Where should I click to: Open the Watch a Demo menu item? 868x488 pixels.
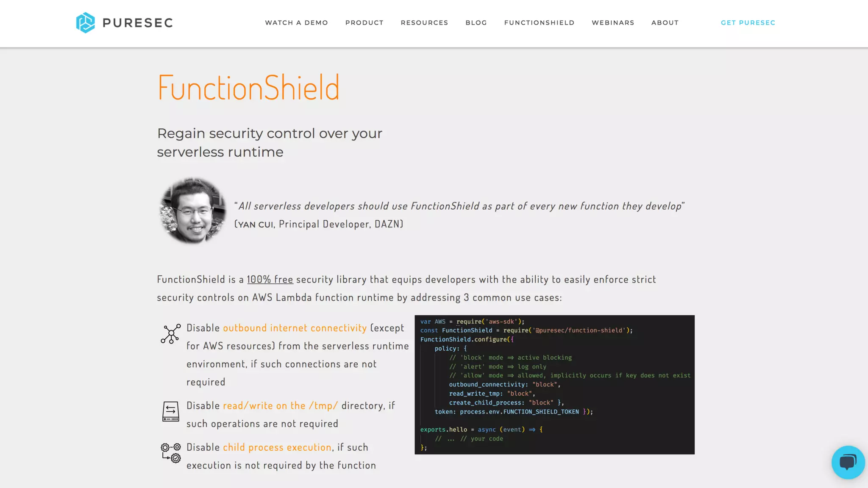296,23
